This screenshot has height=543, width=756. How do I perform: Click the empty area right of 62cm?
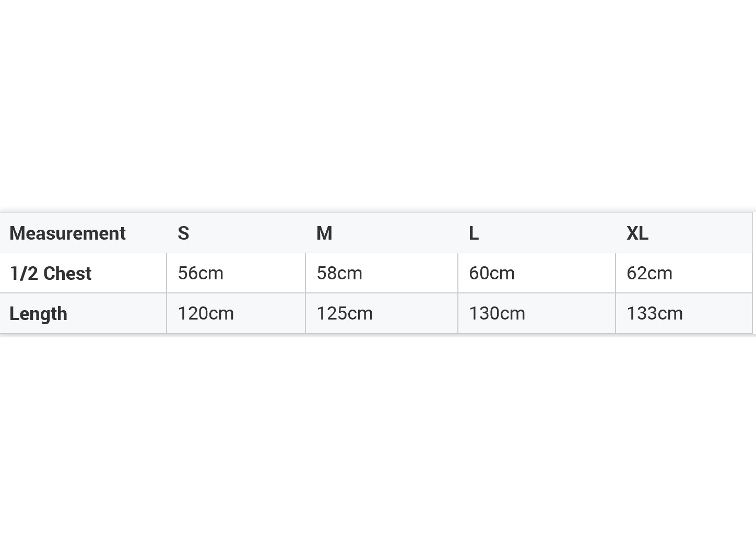pos(712,273)
